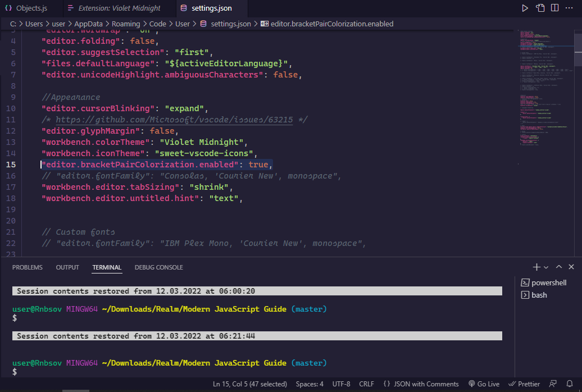Switch to the bash terminal
Image resolution: width=582 pixels, height=392 pixels.
point(534,295)
